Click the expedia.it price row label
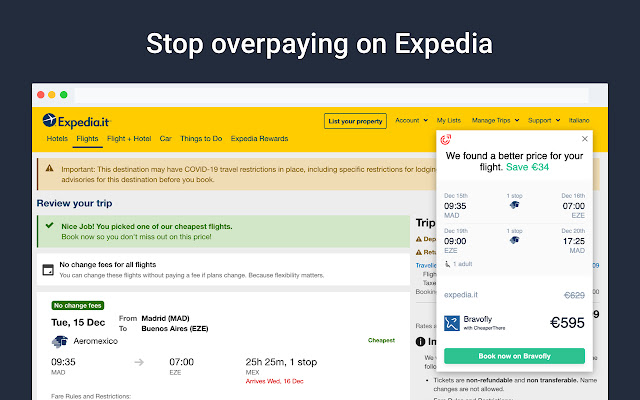The height and width of the screenshot is (400, 640). click(x=461, y=295)
